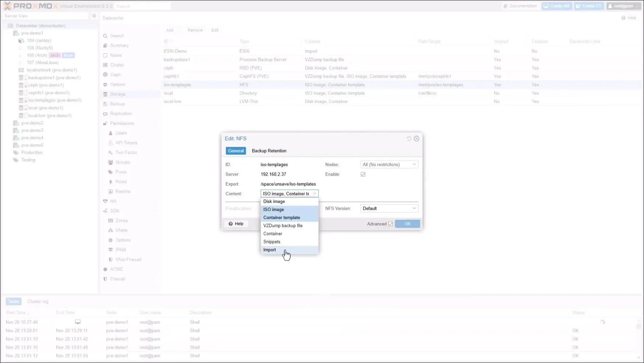Viewport: 644px width, 363px height.
Task: Click the Create CT button
Action: (589, 6)
